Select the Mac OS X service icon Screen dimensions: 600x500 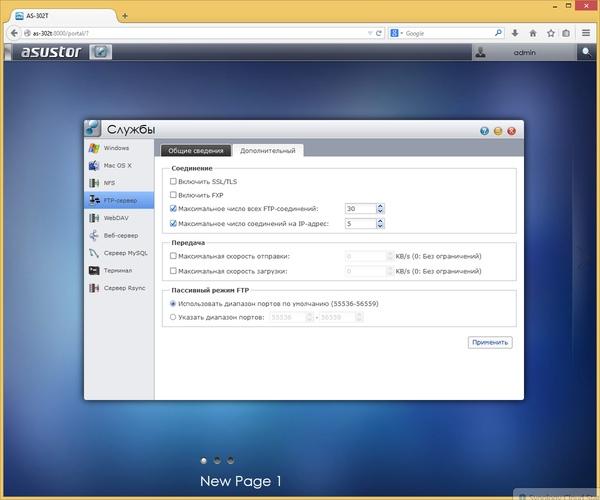click(94, 166)
